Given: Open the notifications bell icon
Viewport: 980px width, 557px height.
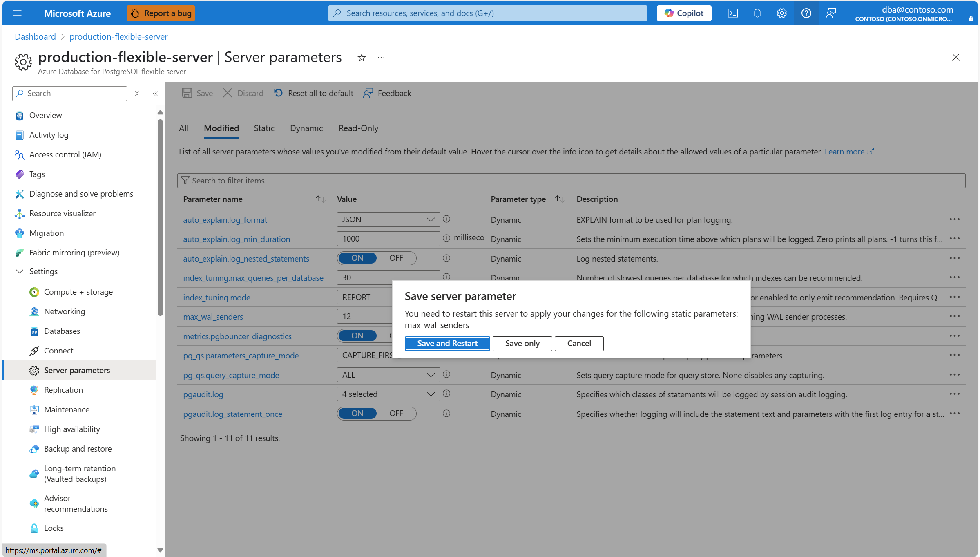Looking at the screenshot, I should 757,13.
